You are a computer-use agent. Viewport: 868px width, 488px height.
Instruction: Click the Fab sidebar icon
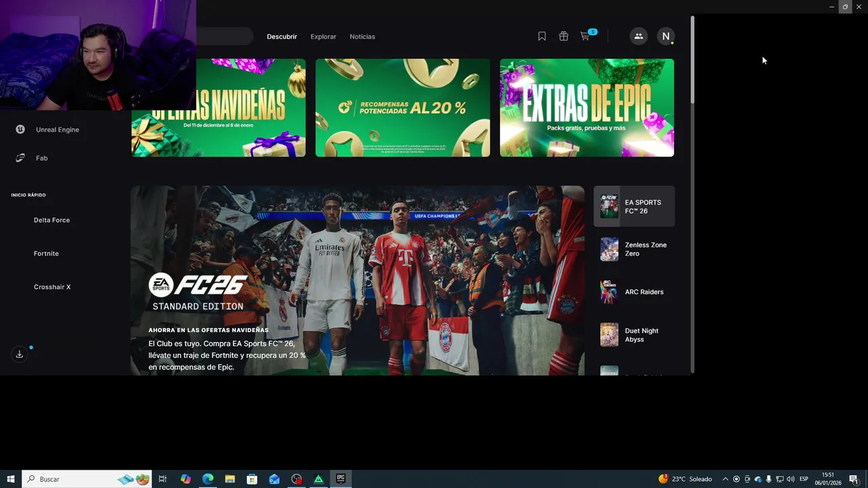tap(20, 158)
